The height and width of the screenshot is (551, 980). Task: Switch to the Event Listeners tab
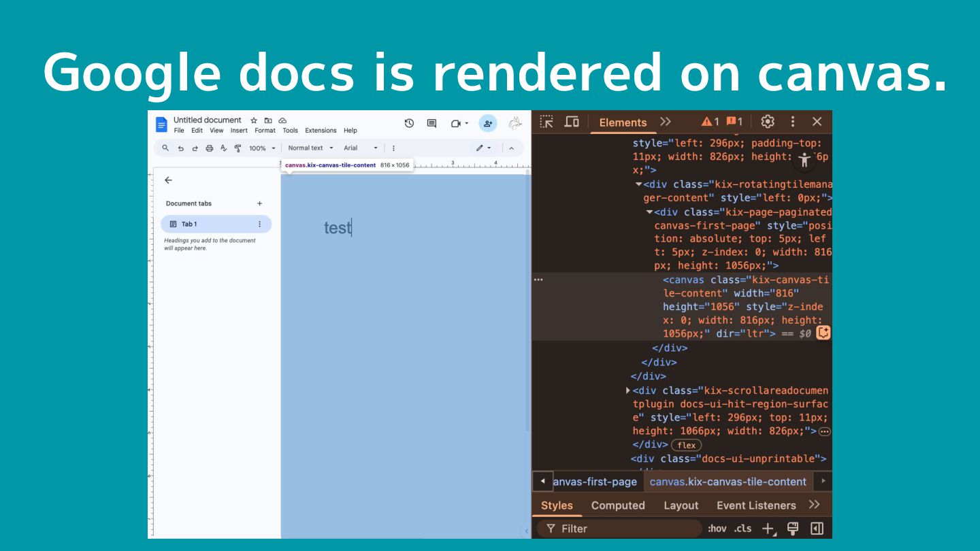[756, 505]
